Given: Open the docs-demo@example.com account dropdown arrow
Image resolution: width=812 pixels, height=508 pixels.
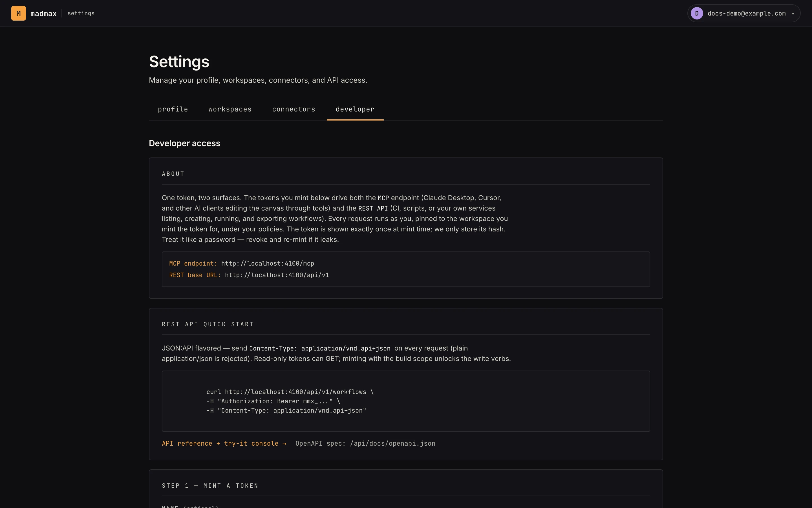Looking at the screenshot, I should pos(793,14).
